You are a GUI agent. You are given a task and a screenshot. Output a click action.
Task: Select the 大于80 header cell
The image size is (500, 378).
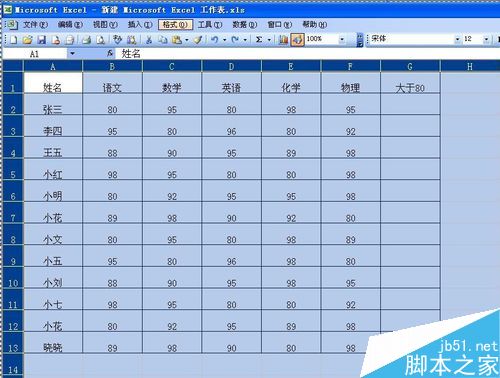(x=410, y=83)
